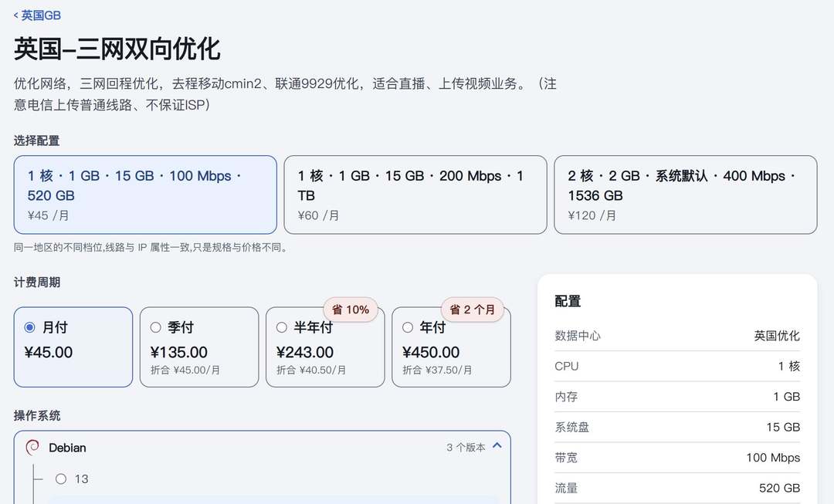Go back to 英国GB link
This screenshot has width=834, height=504.
click(37, 15)
